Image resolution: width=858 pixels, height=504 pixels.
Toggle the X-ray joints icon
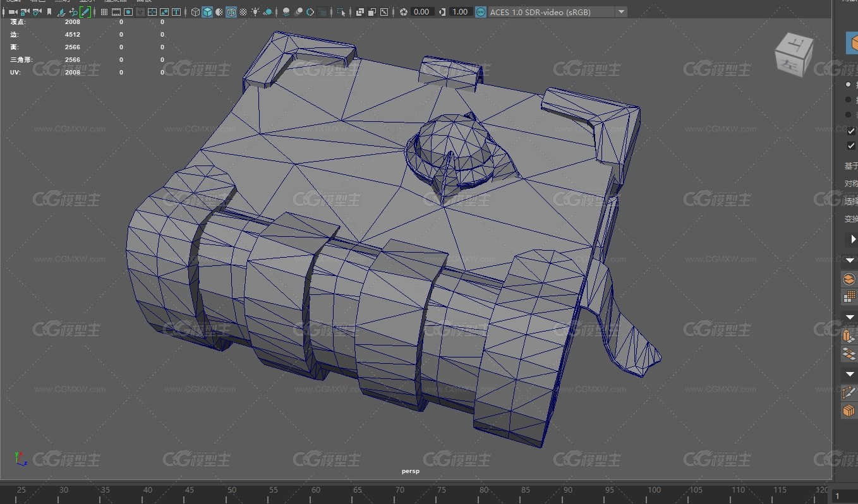point(384,12)
